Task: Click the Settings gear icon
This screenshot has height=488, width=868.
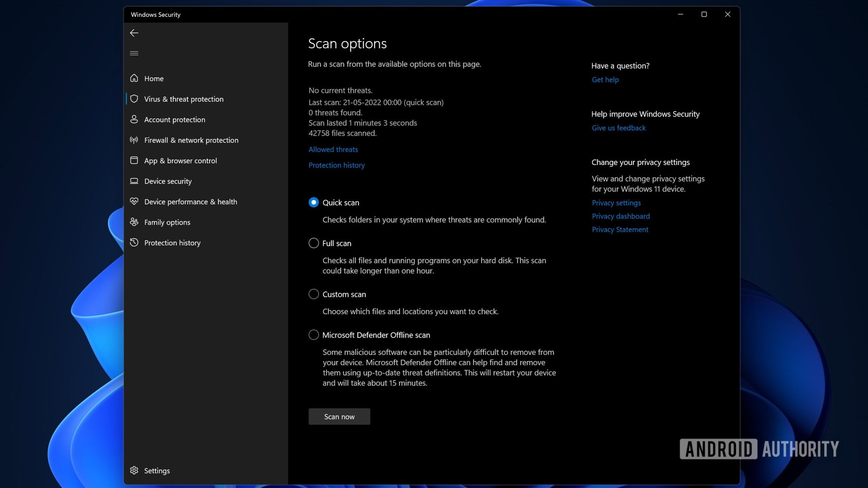Action: (134, 470)
